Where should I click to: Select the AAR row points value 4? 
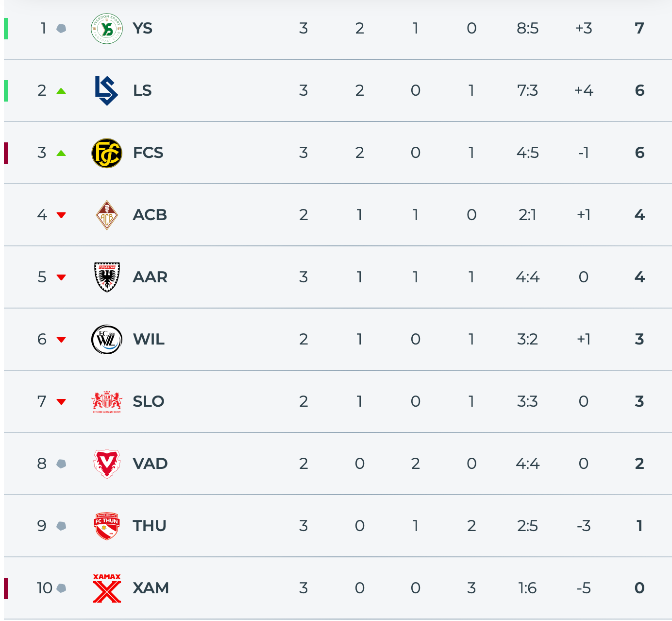[639, 277]
